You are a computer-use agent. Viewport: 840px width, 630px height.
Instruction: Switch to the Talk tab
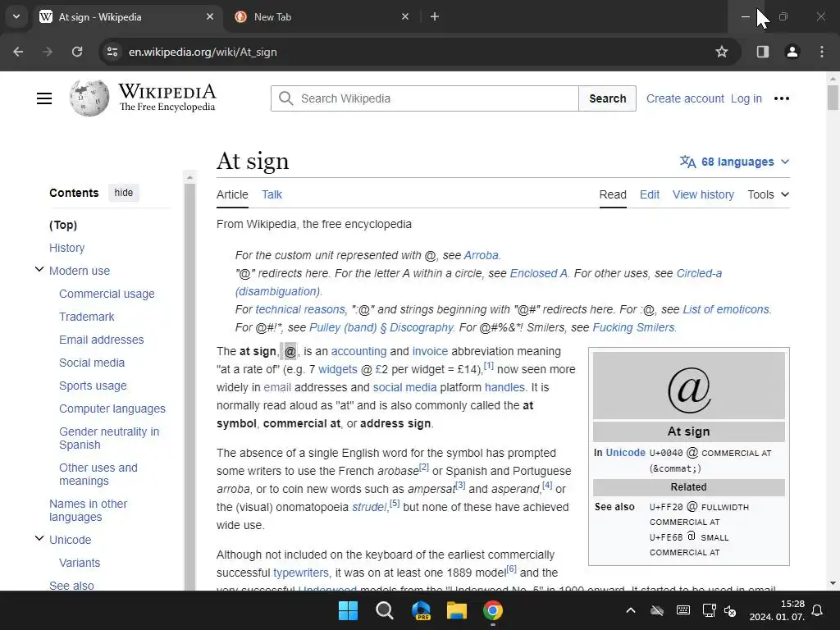(x=272, y=194)
